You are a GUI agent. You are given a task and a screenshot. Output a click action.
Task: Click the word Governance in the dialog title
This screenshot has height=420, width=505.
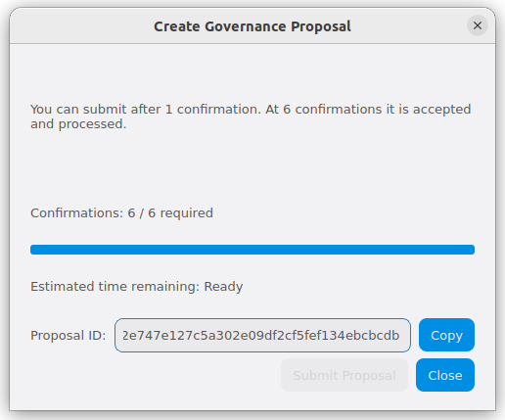coord(246,26)
